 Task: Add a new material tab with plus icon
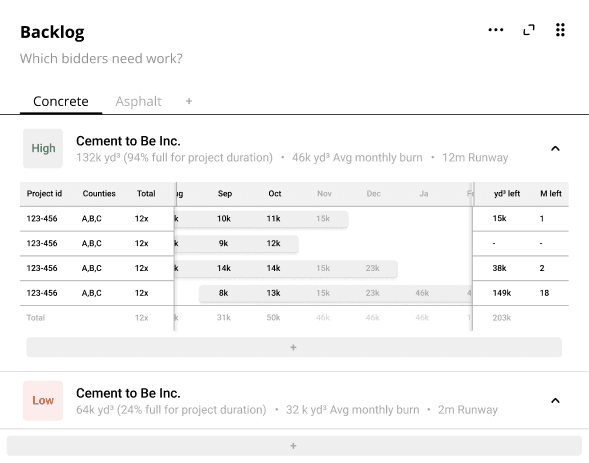(189, 101)
